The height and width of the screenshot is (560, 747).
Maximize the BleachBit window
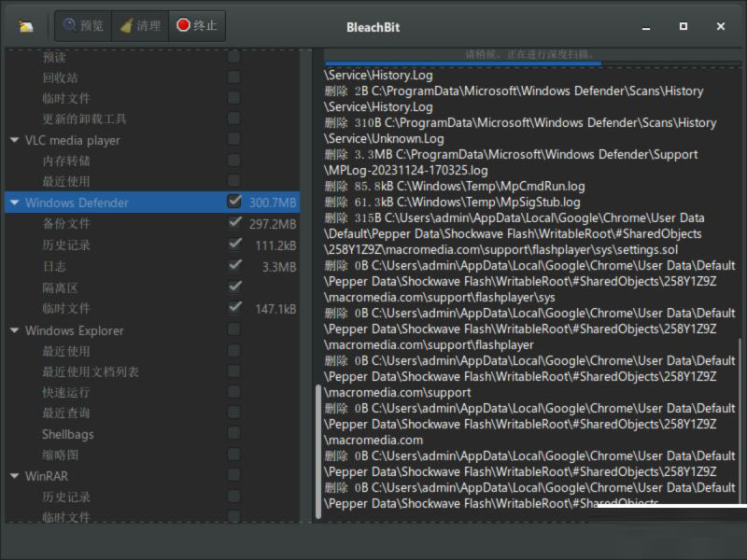684,26
